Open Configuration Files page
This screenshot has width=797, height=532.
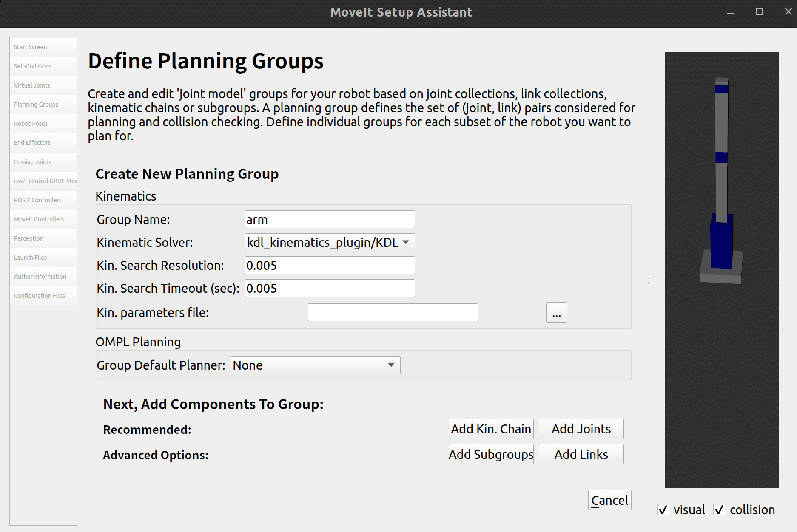(x=40, y=296)
